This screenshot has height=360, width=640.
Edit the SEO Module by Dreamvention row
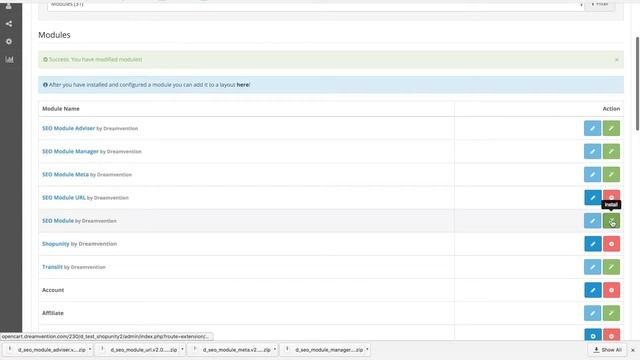pos(592,221)
